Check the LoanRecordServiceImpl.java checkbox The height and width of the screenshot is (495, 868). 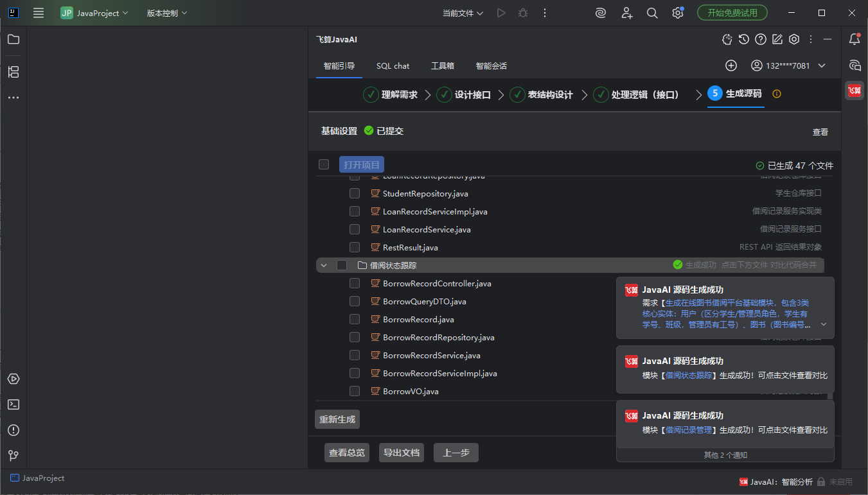click(x=355, y=211)
